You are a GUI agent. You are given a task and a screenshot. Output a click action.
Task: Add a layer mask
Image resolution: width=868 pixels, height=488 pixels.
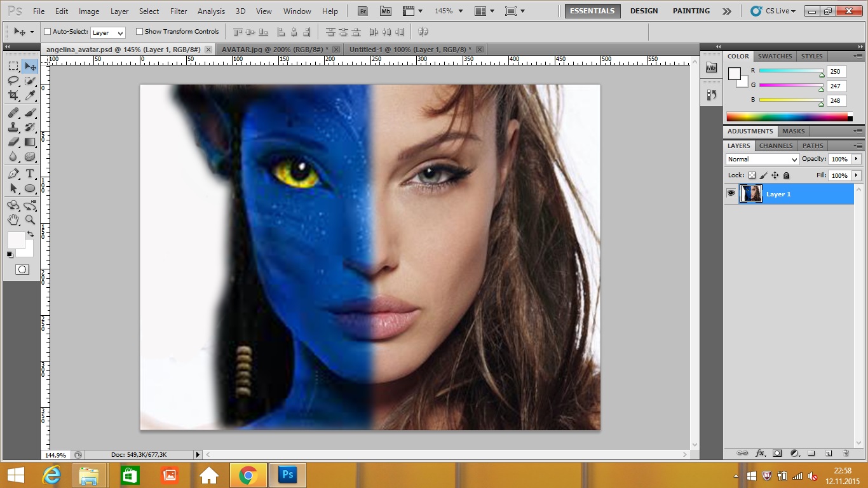coord(777,453)
